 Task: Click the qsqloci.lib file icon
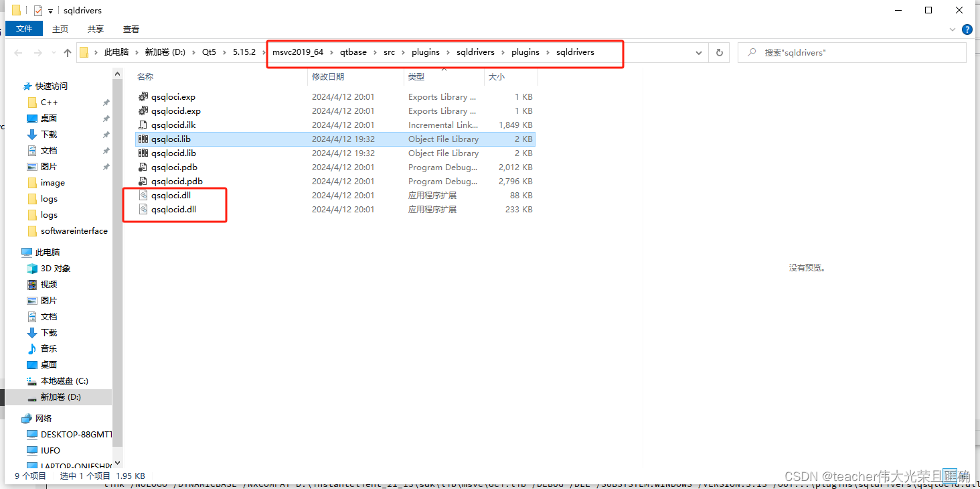(143, 139)
